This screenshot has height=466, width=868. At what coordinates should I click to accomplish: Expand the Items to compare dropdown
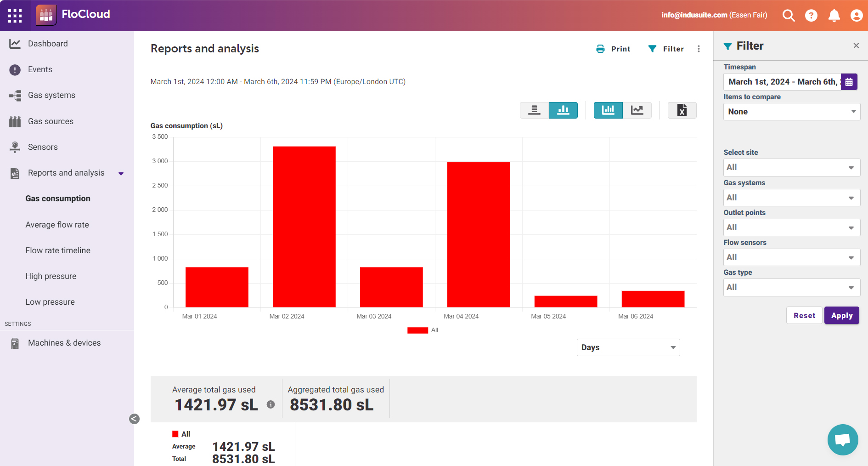point(791,112)
